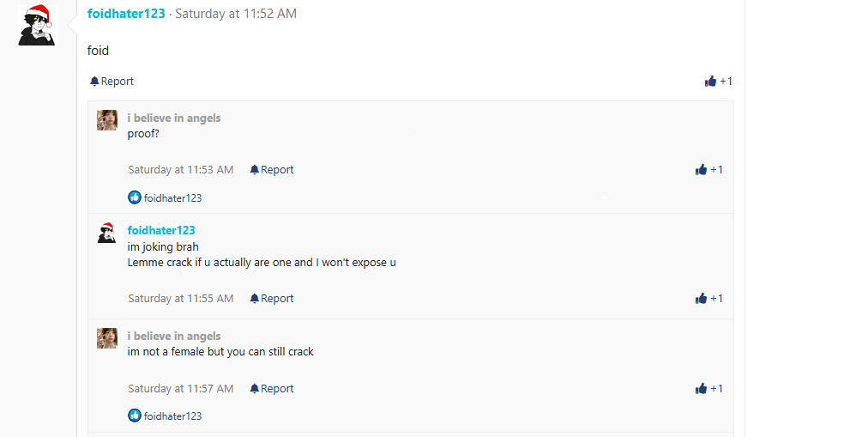Report the 'im joking brah' reply

coord(272,299)
